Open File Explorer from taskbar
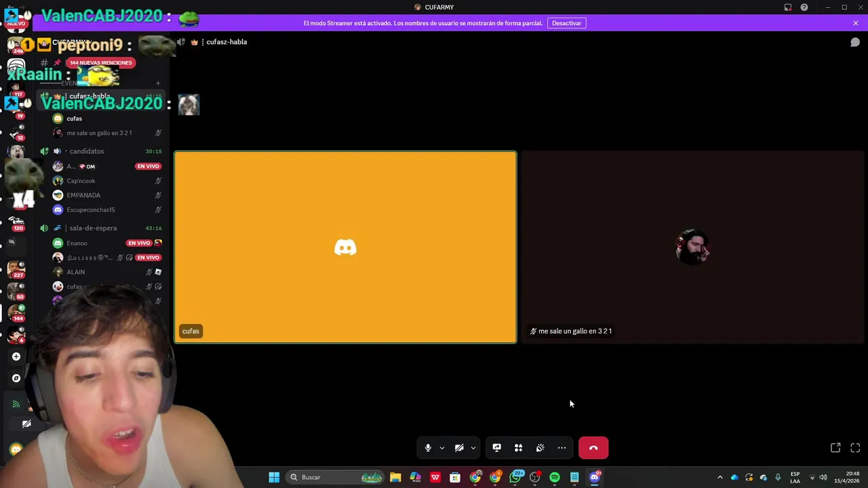 coord(395,477)
